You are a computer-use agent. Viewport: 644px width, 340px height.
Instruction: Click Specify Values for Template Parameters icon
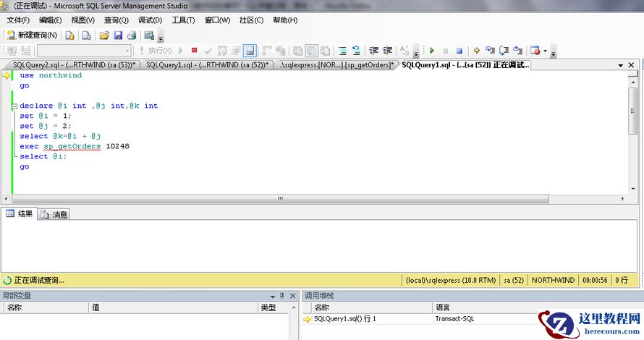(404, 51)
